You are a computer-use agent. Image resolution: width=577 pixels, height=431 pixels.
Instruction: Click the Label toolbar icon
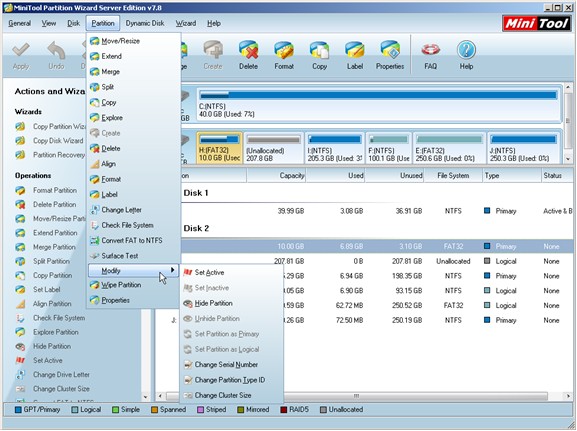point(355,50)
